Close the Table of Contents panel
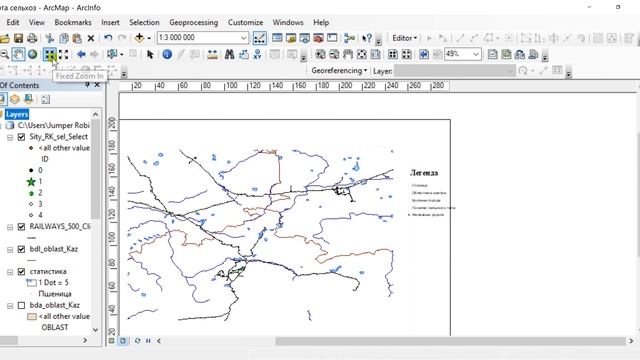The width and height of the screenshot is (640, 360). click(97, 85)
